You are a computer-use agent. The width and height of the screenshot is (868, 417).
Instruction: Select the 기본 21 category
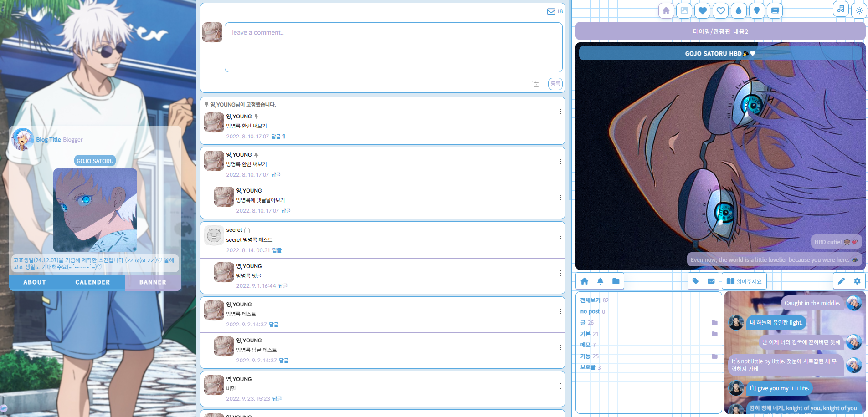tap(589, 334)
